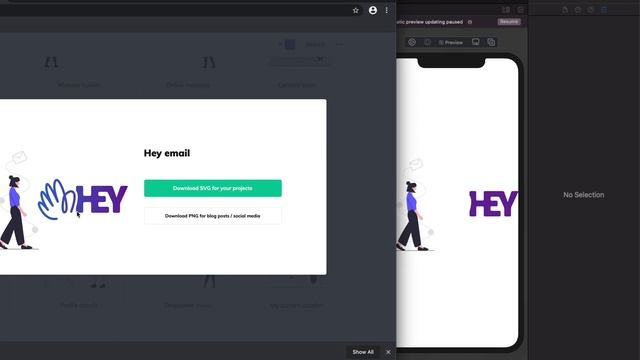Switch to the File inspector tab
This screenshot has height=360, width=640.
pyautogui.click(x=565, y=10)
